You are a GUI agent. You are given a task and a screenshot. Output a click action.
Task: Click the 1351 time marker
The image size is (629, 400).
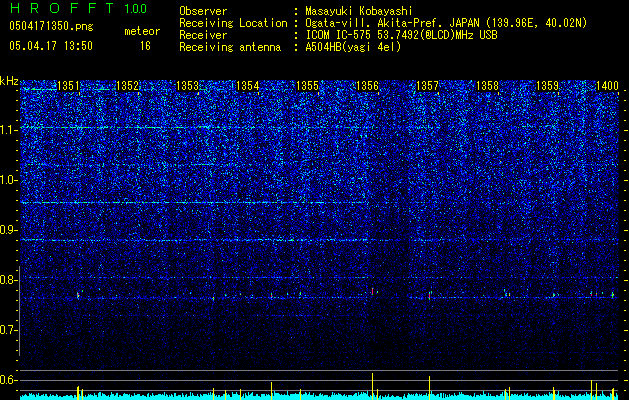tap(69, 86)
